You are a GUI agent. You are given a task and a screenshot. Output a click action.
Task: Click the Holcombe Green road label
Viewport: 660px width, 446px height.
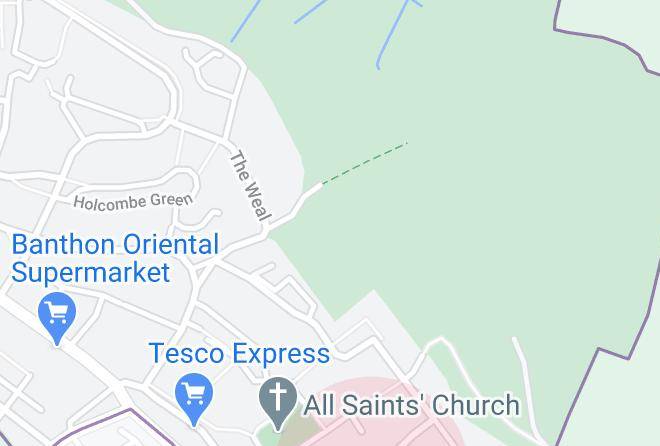coord(133,202)
